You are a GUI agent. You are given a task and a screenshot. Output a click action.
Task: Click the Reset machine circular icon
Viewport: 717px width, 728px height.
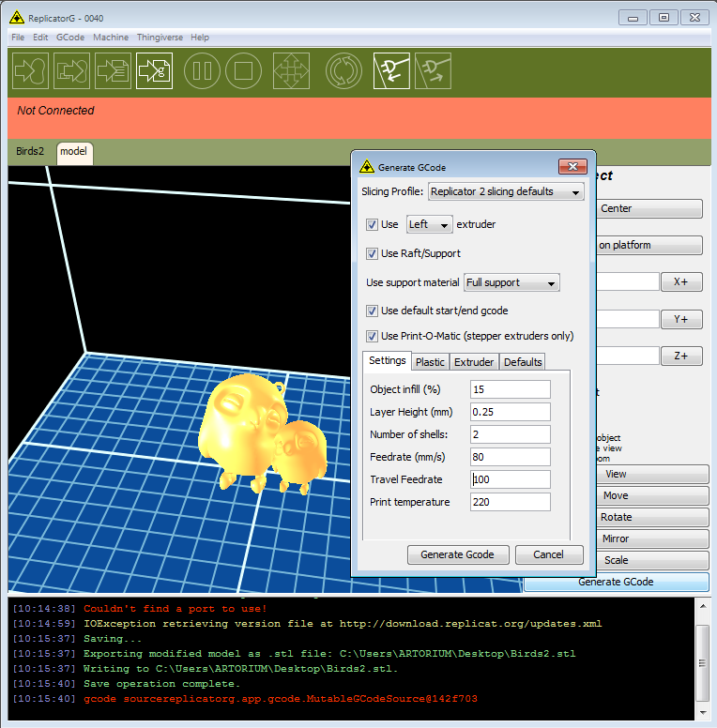click(343, 70)
